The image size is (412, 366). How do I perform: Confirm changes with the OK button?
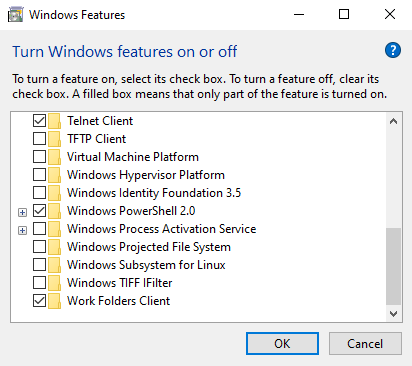tap(282, 343)
